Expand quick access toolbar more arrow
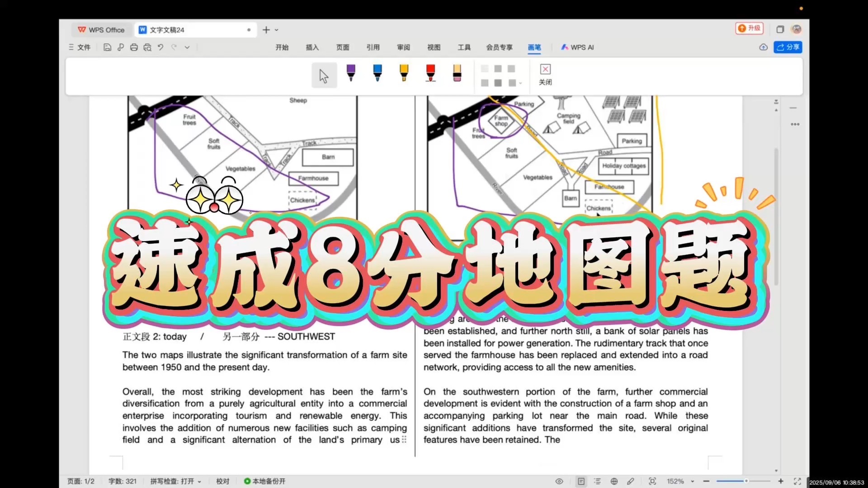This screenshot has width=868, height=488. click(187, 47)
